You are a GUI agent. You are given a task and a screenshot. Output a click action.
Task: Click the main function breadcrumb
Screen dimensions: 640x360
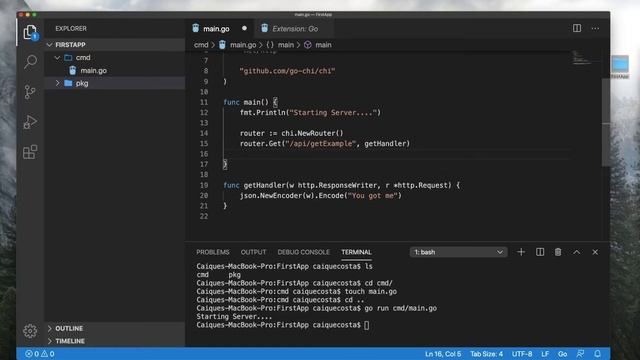pos(318,45)
